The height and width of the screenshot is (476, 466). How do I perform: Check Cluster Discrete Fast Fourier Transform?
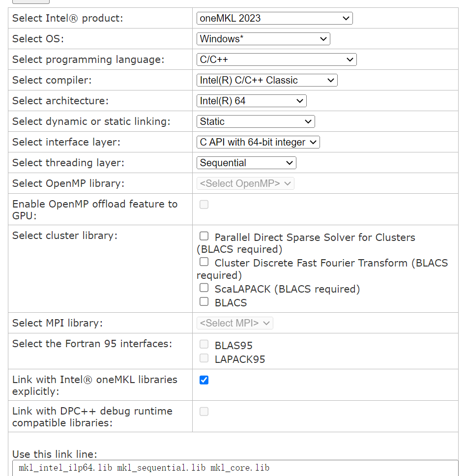(204, 262)
